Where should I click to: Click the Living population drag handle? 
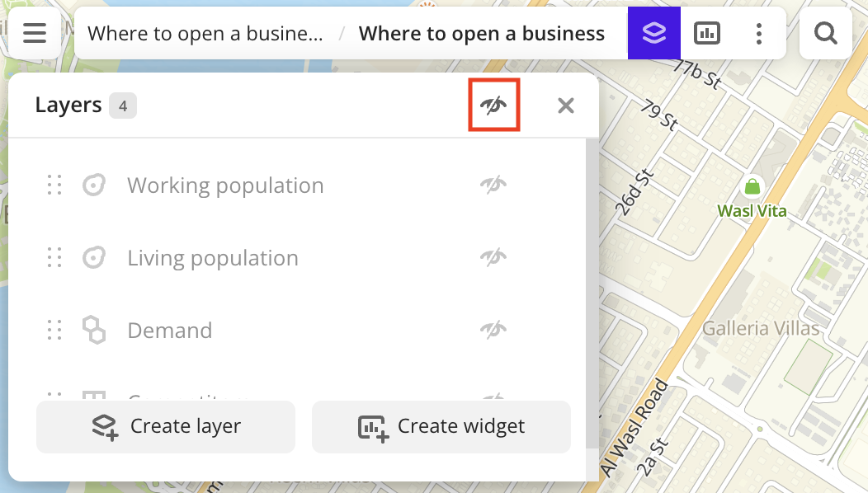pos(54,257)
